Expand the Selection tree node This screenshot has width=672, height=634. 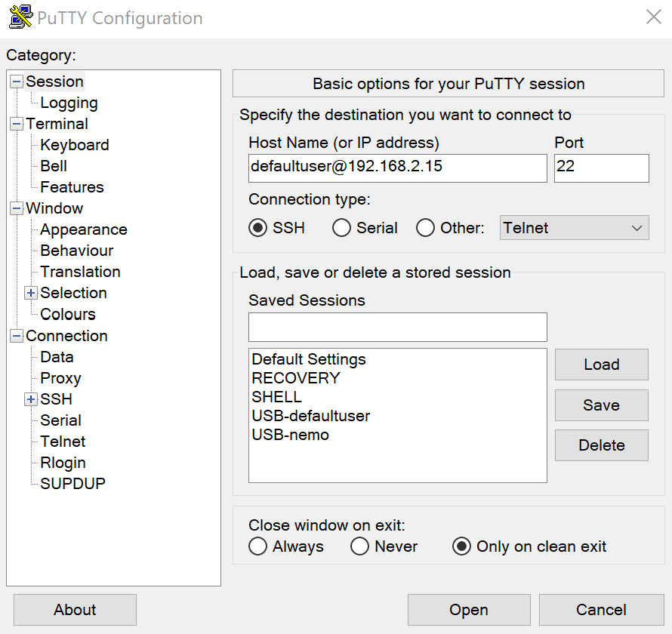click(31, 293)
